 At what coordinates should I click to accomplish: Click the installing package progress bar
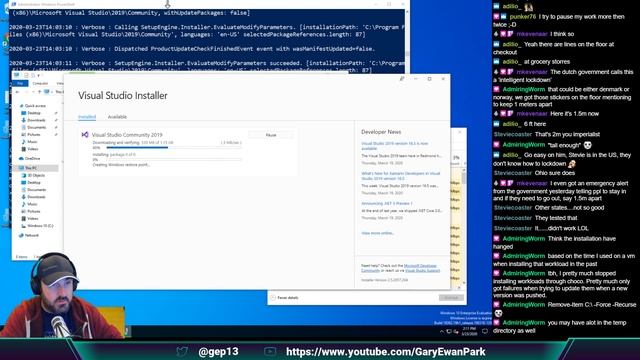(173, 160)
